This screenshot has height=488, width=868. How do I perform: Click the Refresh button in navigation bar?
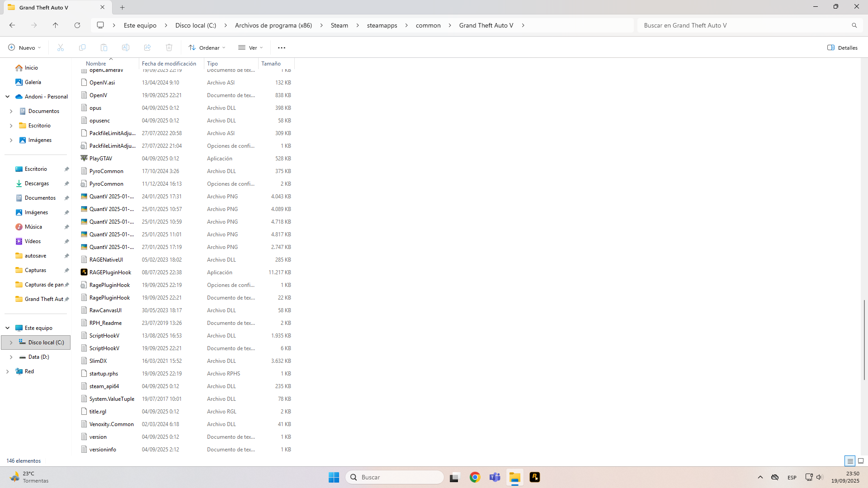pyautogui.click(x=77, y=25)
